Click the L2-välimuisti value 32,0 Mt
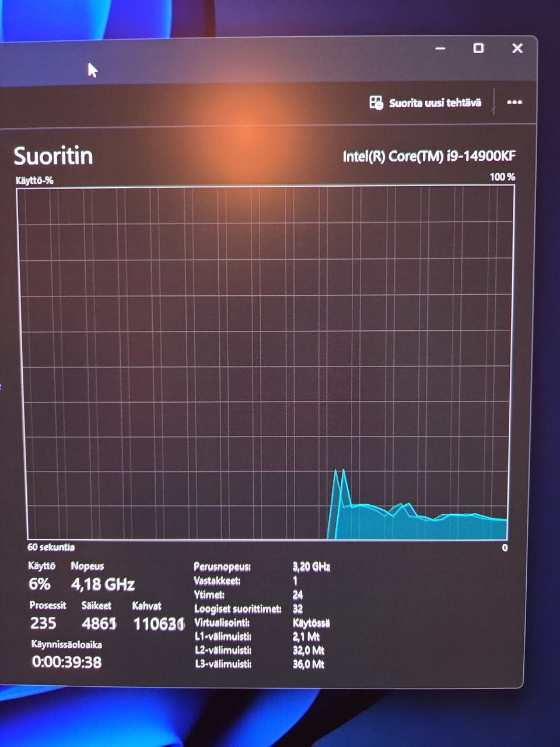The image size is (560, 747). point(308,650)
